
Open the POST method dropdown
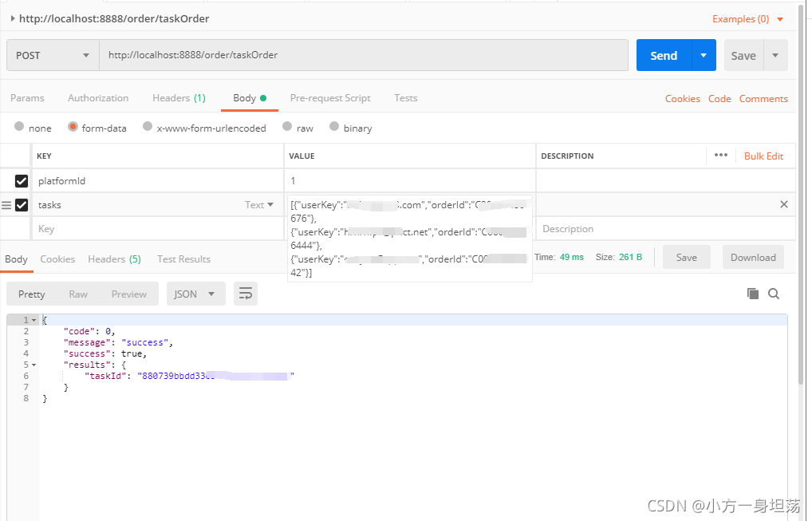53,55
